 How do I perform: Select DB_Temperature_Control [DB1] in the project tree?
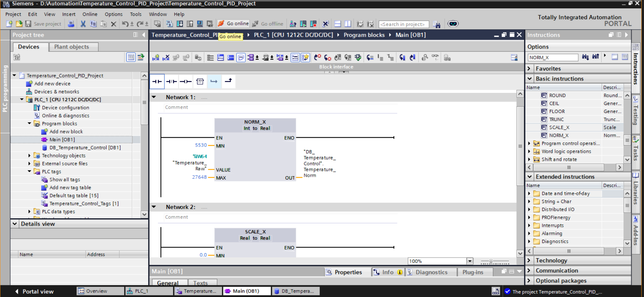(x=85, y=147)
